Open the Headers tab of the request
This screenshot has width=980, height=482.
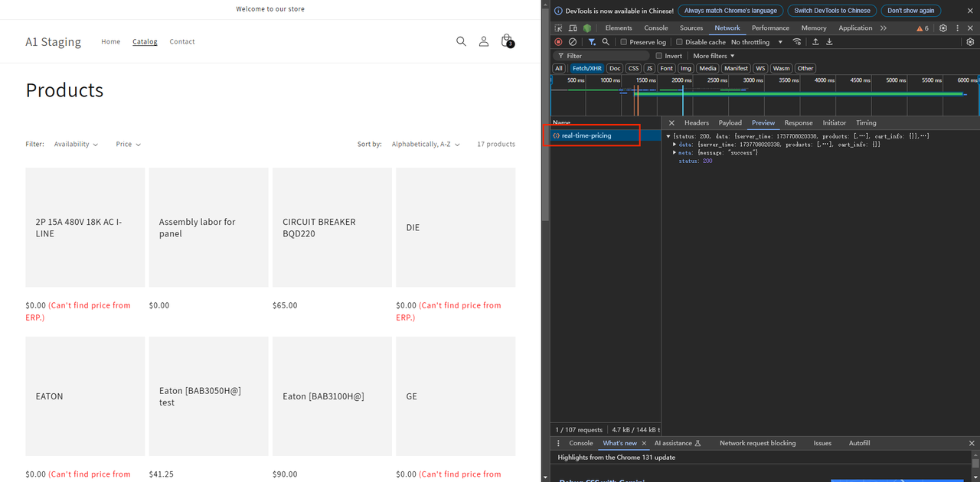pyautogui.click(x=697, y=123)
